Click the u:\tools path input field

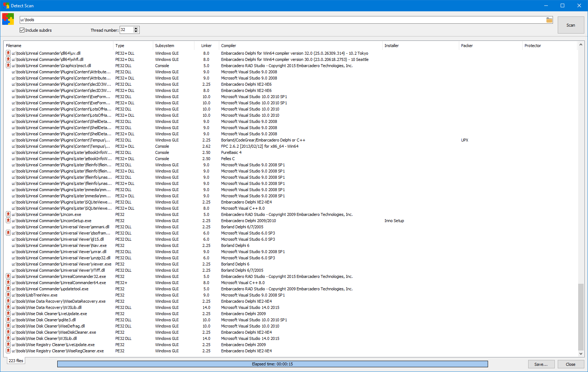pos(283,20)
